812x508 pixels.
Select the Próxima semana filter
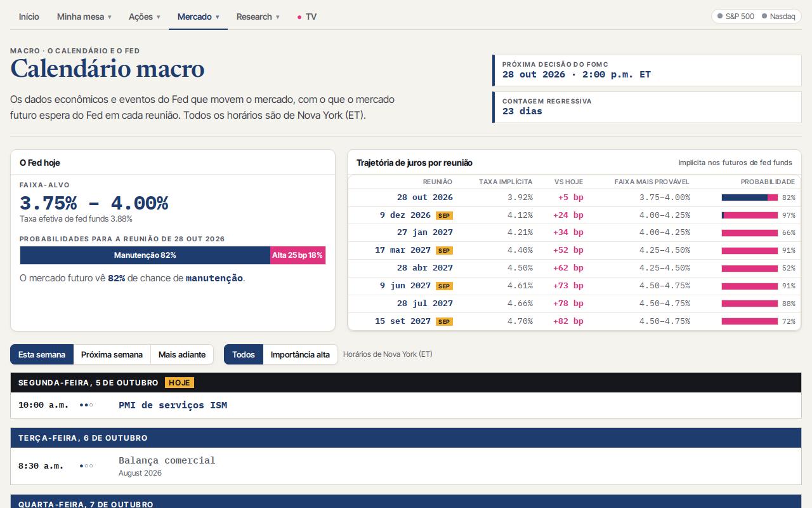112,354
